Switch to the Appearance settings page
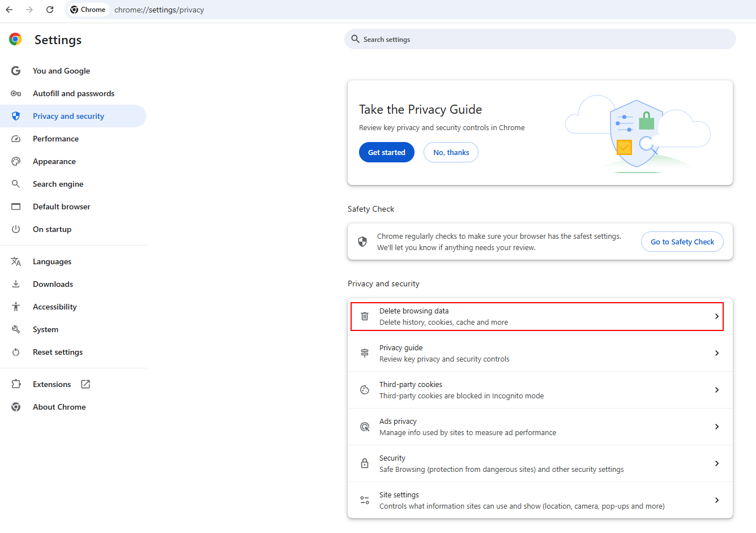The width and height of the screenshot is (756, 533). 54,161
